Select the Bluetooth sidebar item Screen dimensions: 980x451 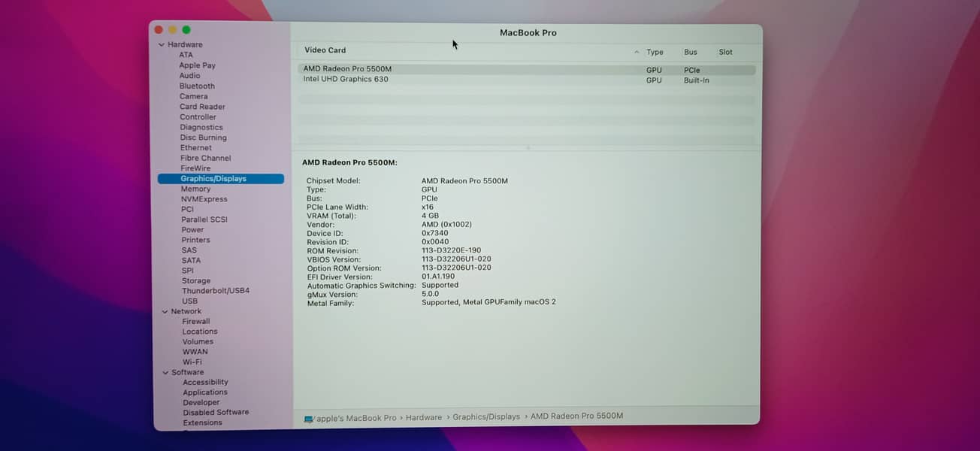pyautogui.click(x=197, y=86)
